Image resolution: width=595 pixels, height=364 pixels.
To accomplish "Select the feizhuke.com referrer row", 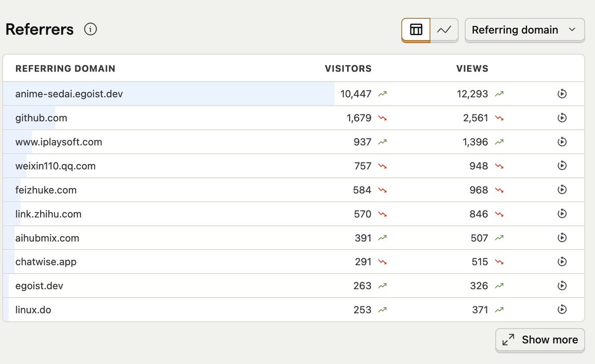I will [294, 190].
